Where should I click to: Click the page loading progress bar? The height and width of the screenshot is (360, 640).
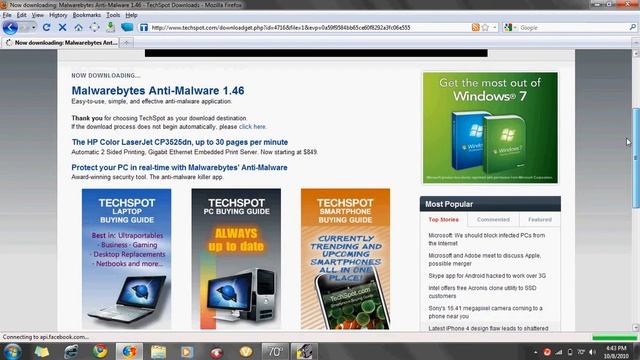click(614, 337)
